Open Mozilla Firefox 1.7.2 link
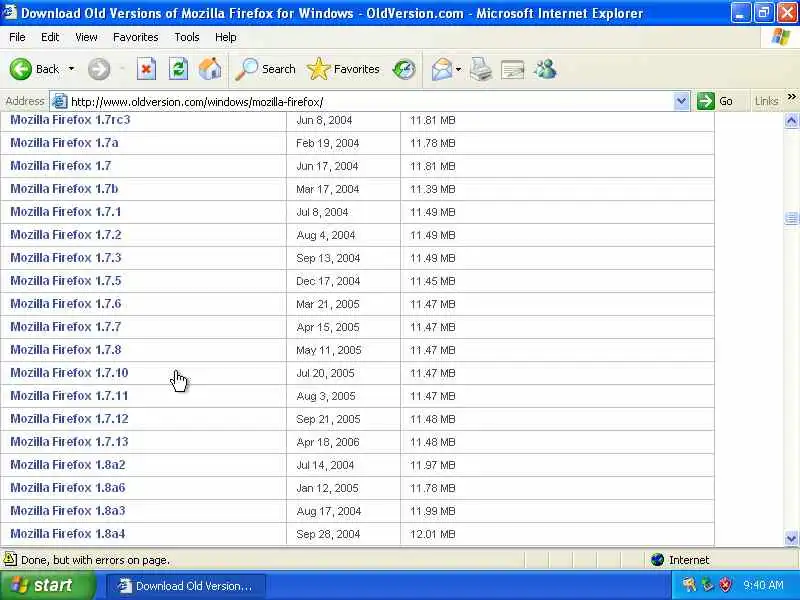This screenshot has width=800, height=600. [66, 235]
